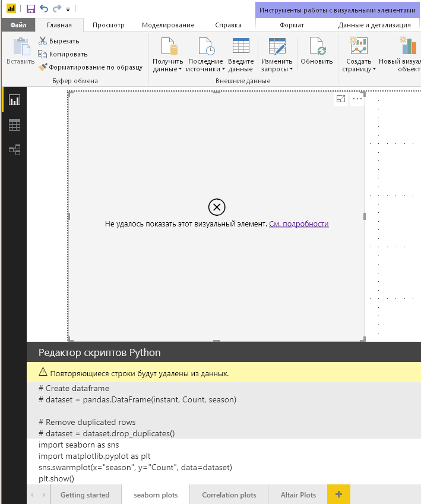Open the Getting started page tab
Viewport: 421px width, 504px height.
click(85, 494)
